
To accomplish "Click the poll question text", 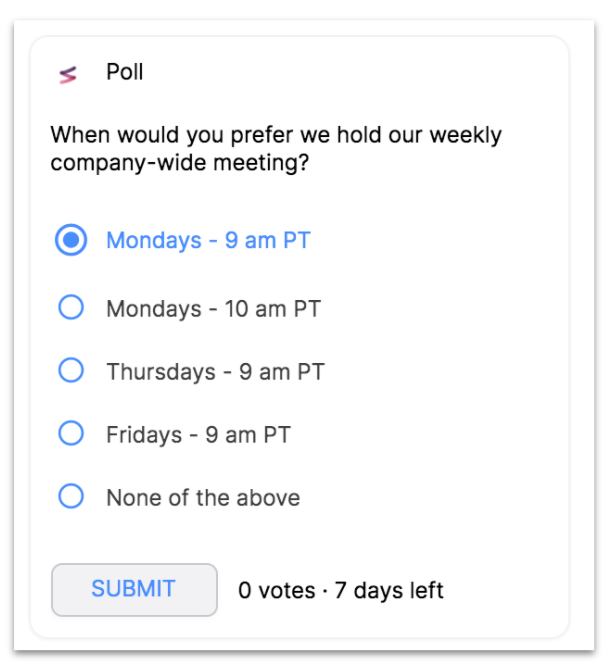I will [276, 149].
